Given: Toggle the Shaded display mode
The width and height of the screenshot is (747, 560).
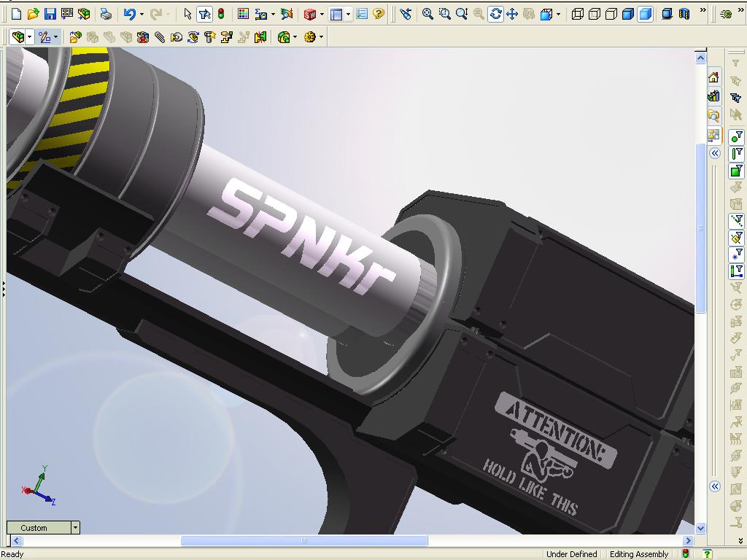Looking at the screenshot, I should coord(646,14).
